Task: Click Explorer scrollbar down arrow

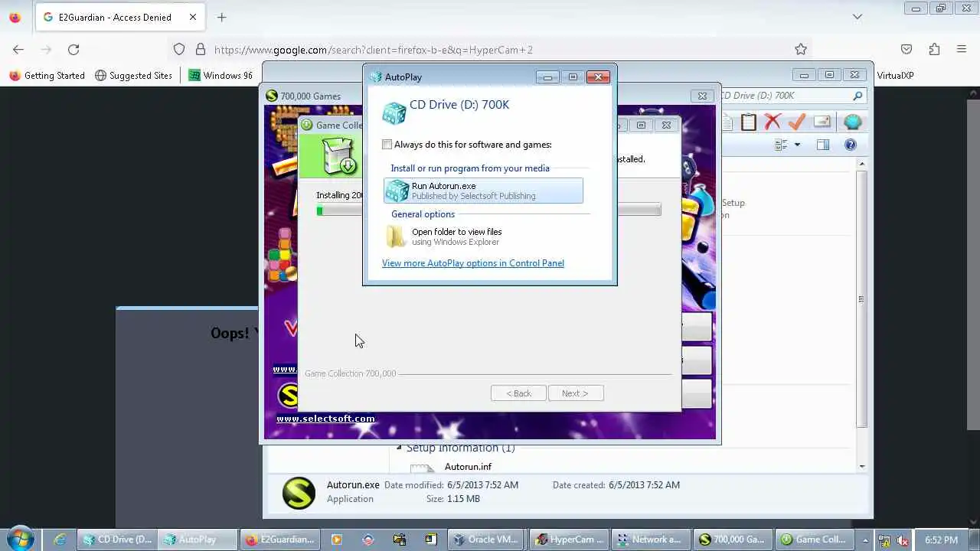Action: pos(861,466)
